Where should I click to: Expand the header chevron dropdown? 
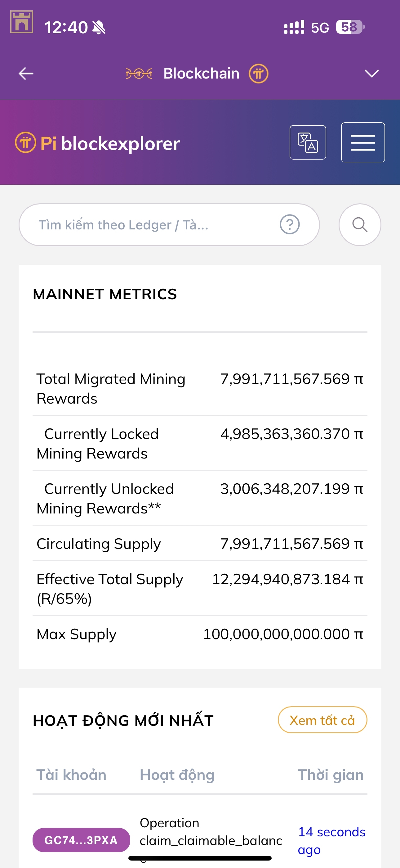tap(371, 74)
